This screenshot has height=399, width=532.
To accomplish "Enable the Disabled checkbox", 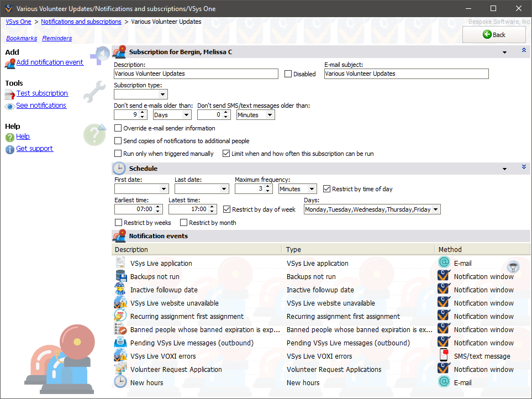I will pos(288,74).
